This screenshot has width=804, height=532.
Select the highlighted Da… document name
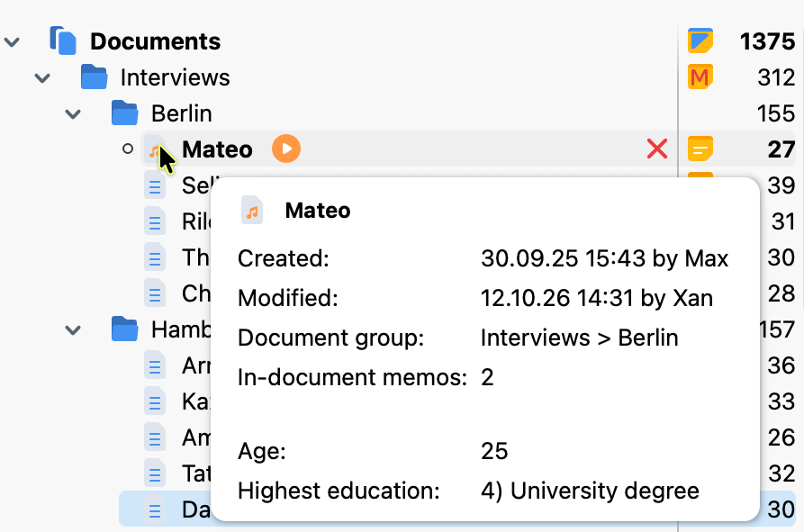[x=196, y=509]
